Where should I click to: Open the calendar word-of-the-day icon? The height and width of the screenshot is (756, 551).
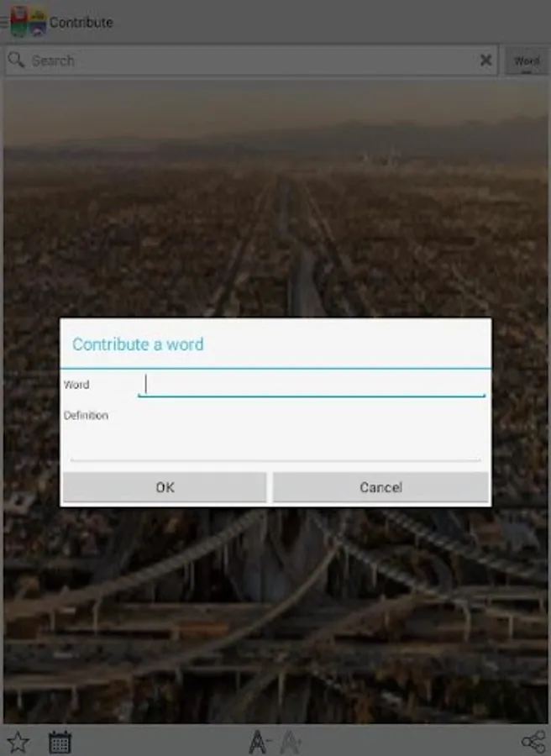(x=60, y=742)
